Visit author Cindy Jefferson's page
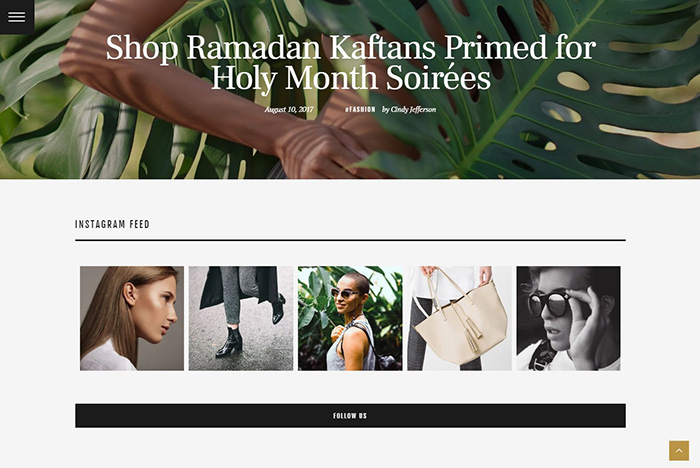Screen dimensions: 700x468 point(409,109)
